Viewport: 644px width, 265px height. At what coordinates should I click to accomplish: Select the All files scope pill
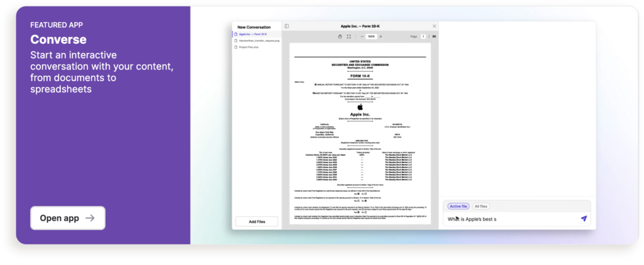pos(481,207)
